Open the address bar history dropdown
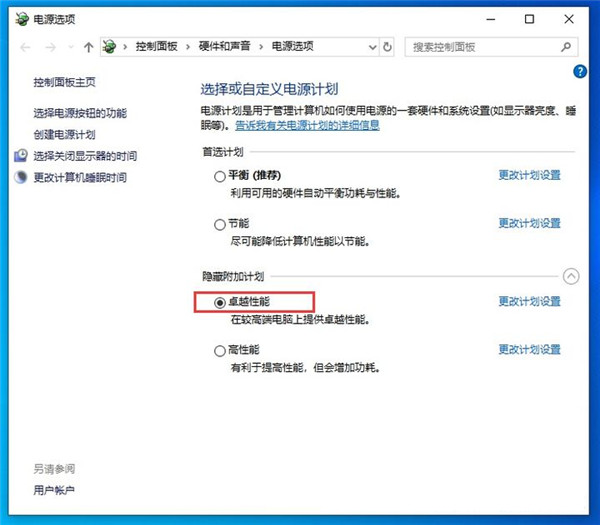This screenshot has width=600, height=525. (372, 47)
